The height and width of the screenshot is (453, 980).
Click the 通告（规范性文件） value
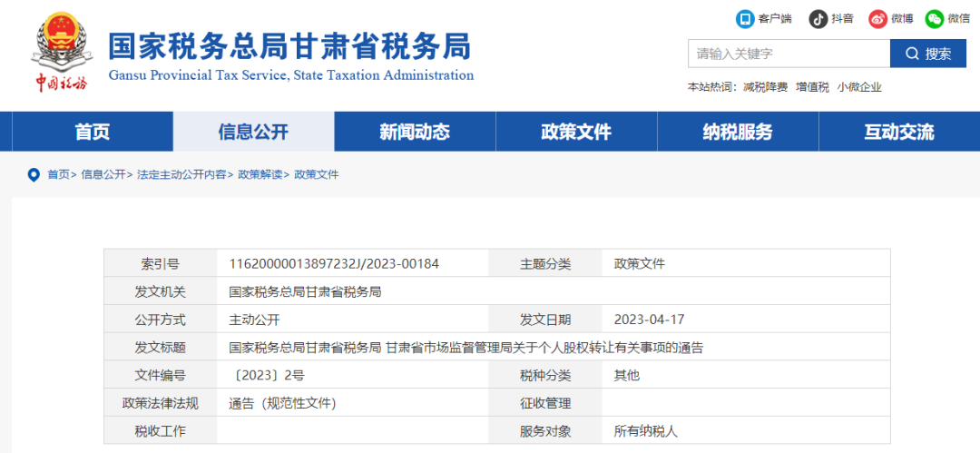[283, 404]
